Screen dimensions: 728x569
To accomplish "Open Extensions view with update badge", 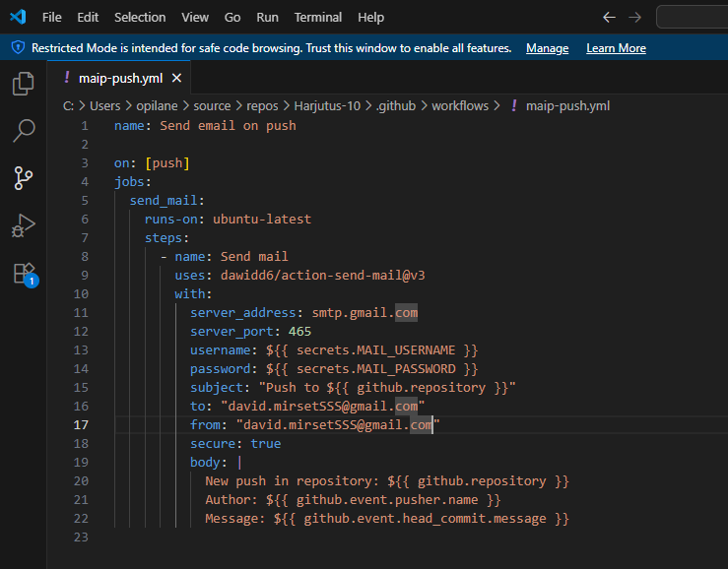I will coord(24,273).
